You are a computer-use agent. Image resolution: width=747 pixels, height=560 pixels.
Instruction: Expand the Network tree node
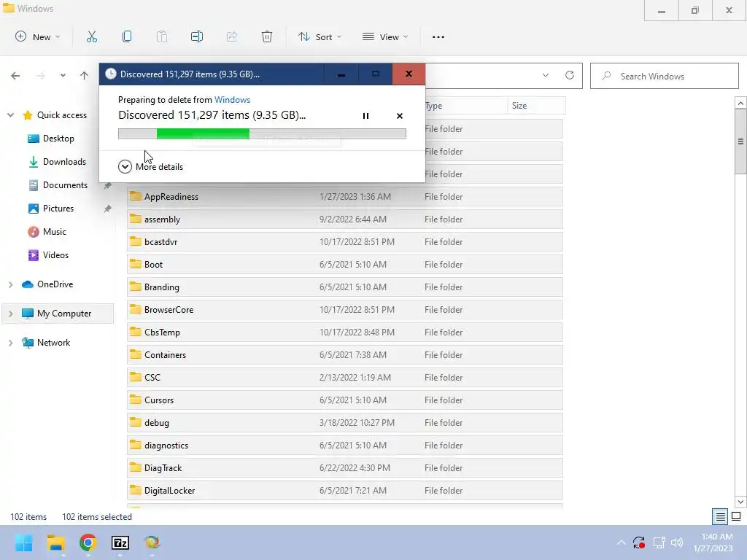pyautogui.click(x=10, y=343)
